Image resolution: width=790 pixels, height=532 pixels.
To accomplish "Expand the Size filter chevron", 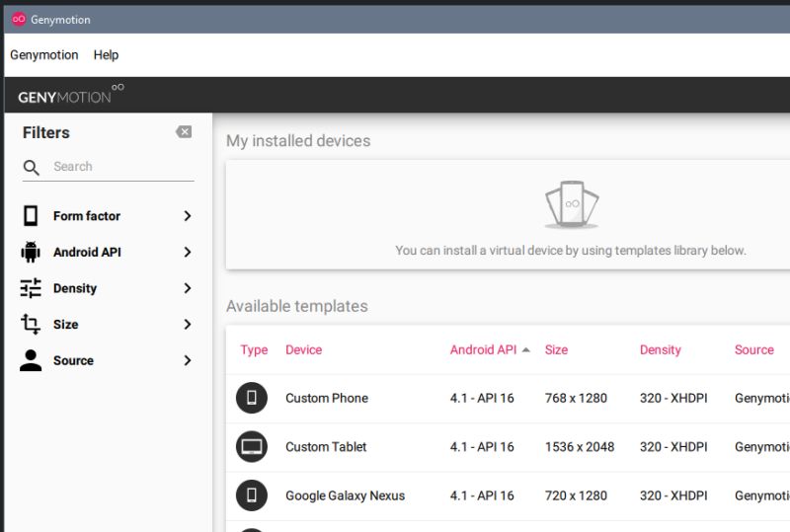I will coord(188,324).
